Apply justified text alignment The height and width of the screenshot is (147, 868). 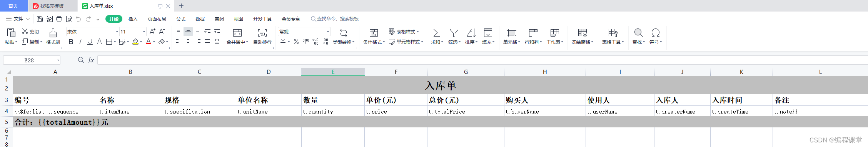(207, 42)
